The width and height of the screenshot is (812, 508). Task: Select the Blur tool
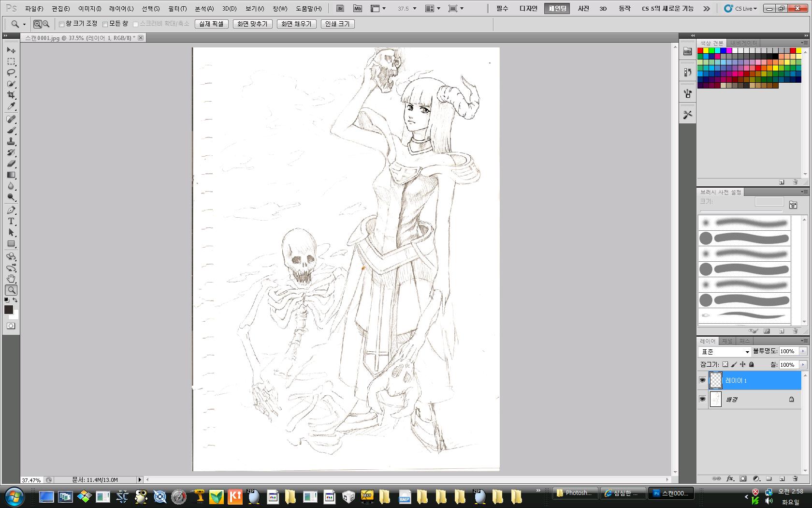click(11, 186)
